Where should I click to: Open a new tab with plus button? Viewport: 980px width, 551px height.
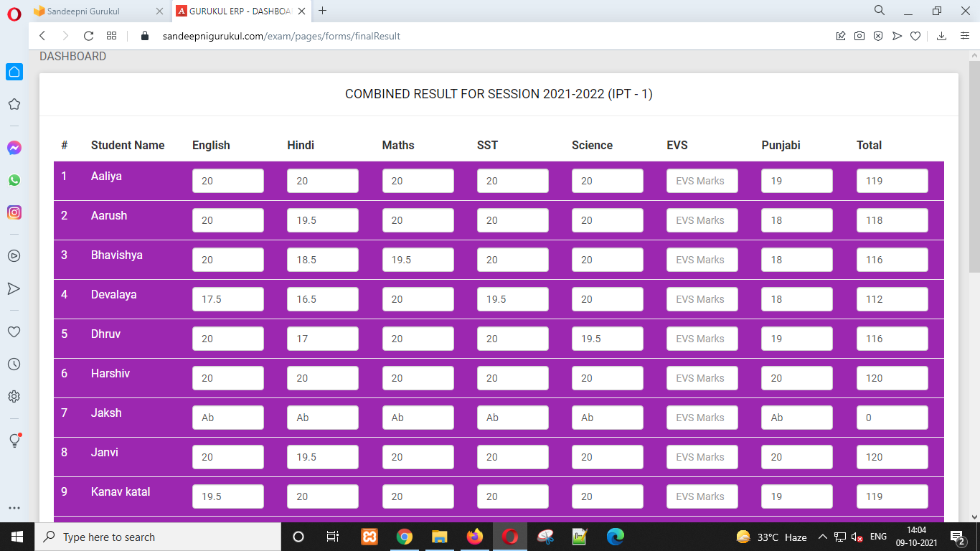coord(323,11)
